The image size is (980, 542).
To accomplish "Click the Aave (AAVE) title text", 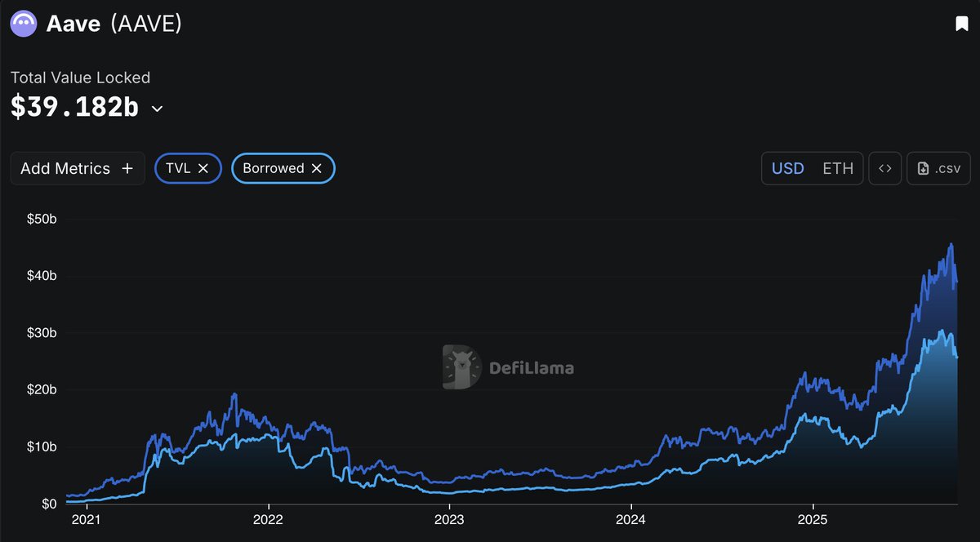I will [x=114, y=24].
